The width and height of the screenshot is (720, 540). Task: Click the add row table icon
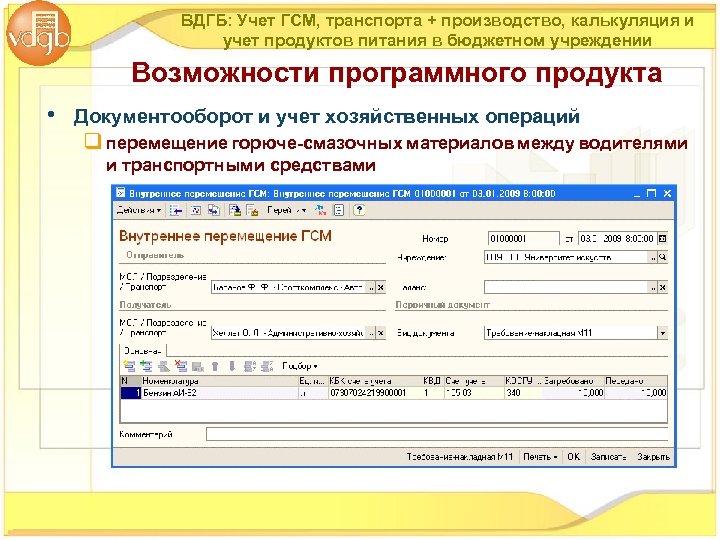(x=129, y=366)
